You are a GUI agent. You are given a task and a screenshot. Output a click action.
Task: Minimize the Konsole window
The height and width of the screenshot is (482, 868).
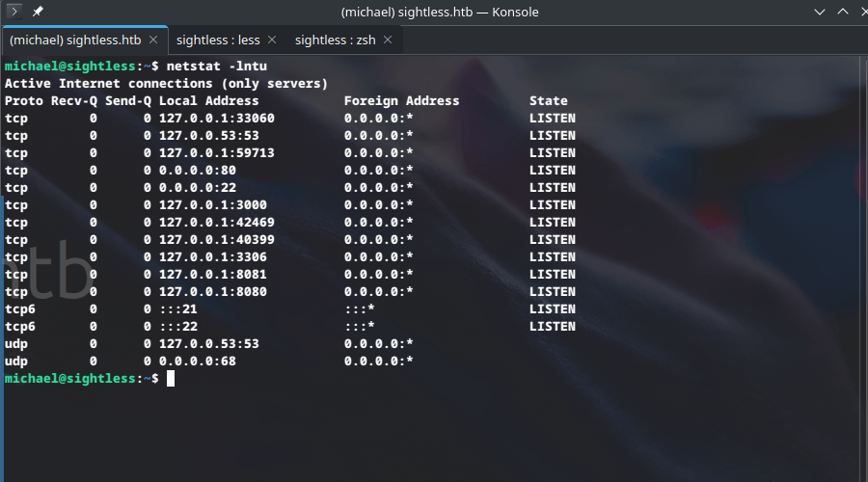[x=819, y=12]
